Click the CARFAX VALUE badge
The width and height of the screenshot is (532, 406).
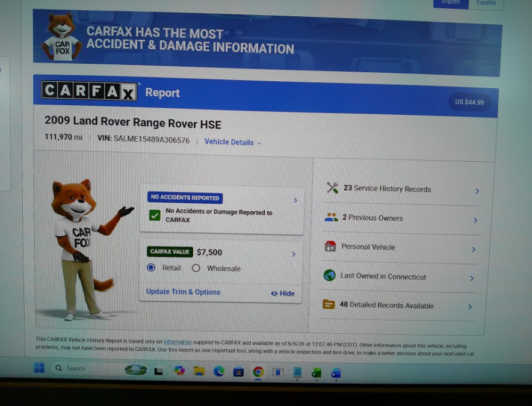click(170, 251)
